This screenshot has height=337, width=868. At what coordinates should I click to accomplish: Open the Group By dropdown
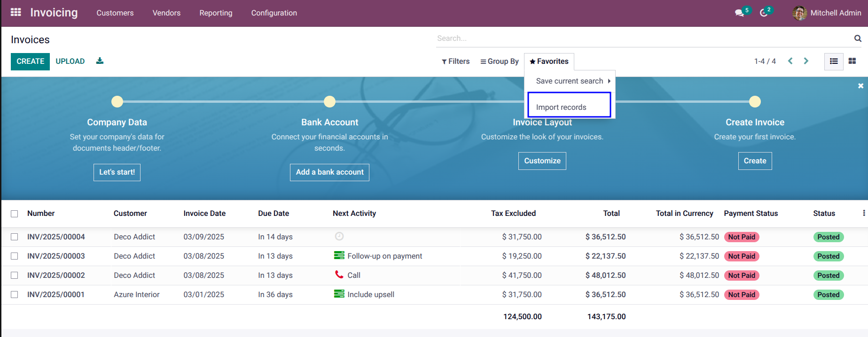(x=499, y=61)
